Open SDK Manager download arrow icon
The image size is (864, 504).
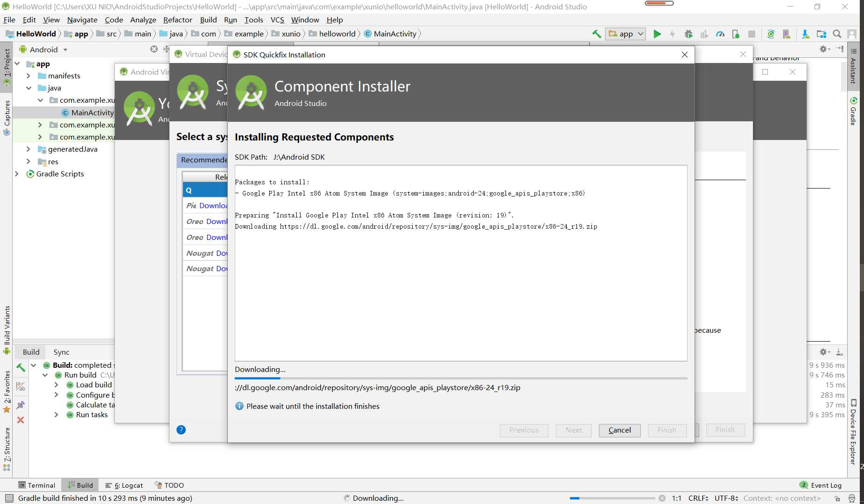coord(806,34)
